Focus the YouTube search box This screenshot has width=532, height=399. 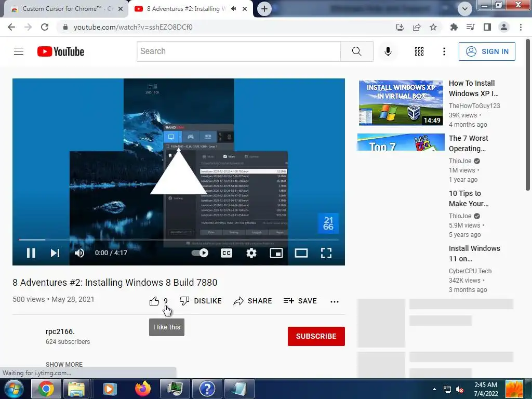click(x=238, y=51)
